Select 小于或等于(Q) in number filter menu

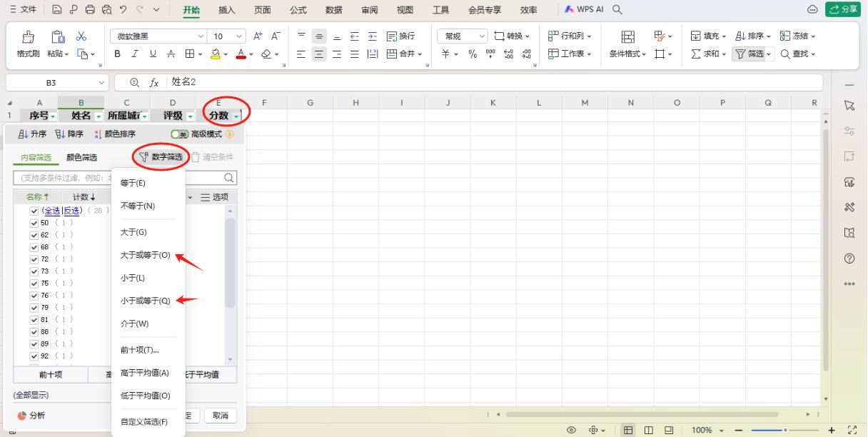point(145,301)
